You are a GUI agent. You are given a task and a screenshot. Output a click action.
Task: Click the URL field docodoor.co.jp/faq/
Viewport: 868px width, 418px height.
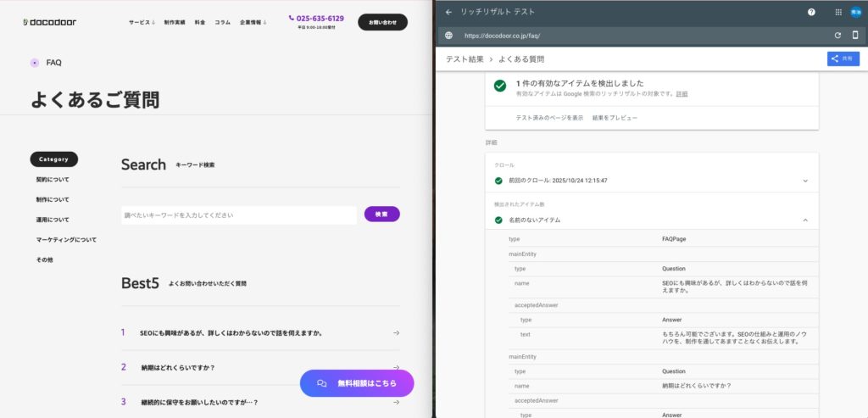click(x=502, y=36)
